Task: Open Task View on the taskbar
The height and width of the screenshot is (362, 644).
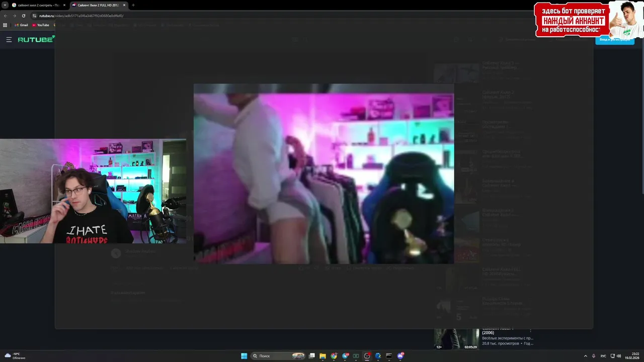Action: 312,356
